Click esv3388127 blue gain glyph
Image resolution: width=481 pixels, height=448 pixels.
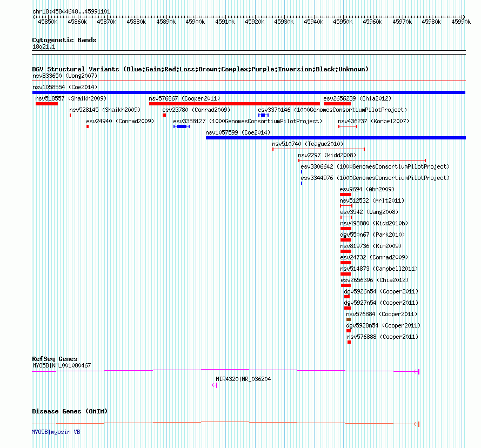pyautogui.click(x=182, y=126)
